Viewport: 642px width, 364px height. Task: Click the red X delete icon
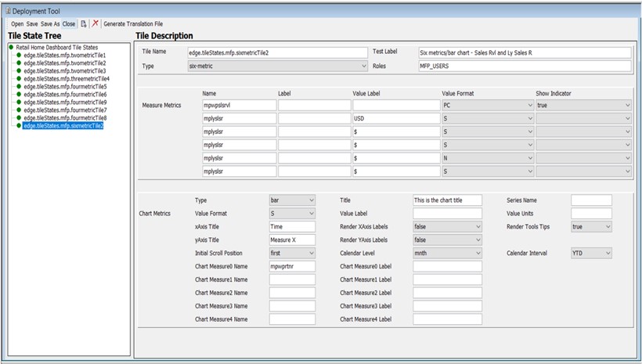[x=96, y=24]
